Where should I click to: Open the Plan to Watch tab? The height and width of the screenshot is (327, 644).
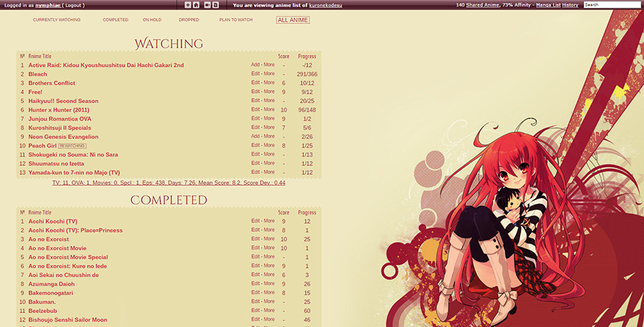click(236, 20)
